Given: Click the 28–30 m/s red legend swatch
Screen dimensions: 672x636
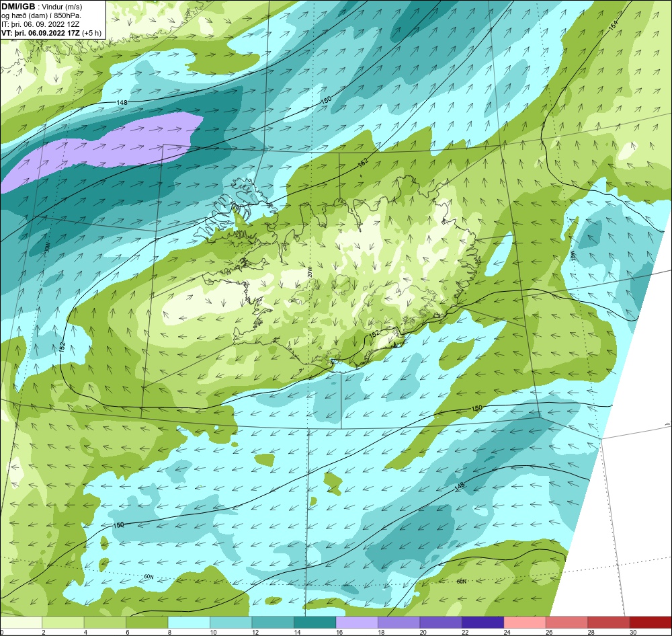Looking at the screenshot, I should pos(610,622).
